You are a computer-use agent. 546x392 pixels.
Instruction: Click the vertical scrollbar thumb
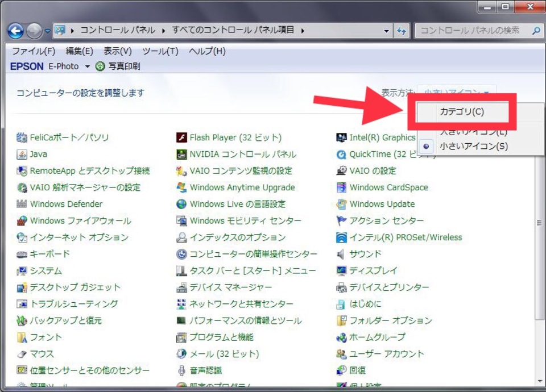[540, 223]
